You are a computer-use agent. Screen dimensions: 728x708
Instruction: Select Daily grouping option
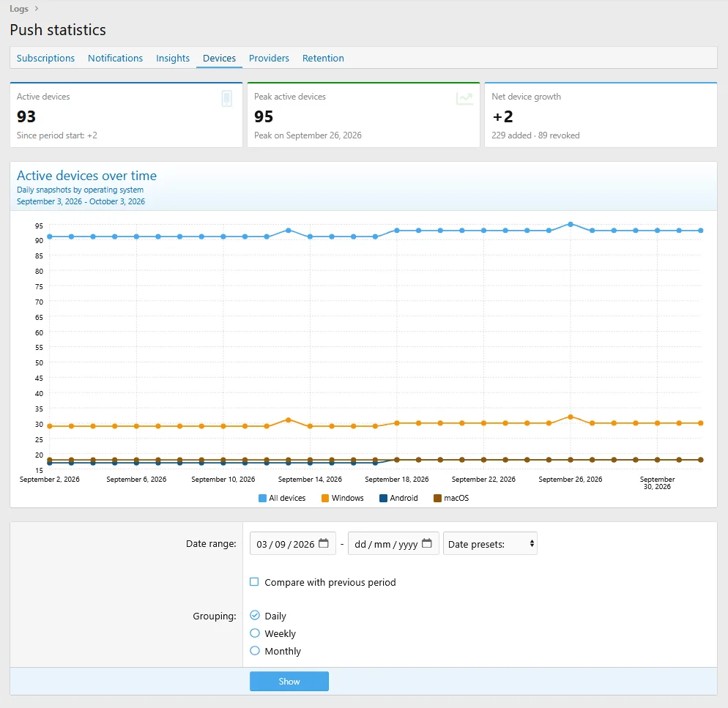pos(255,615)
